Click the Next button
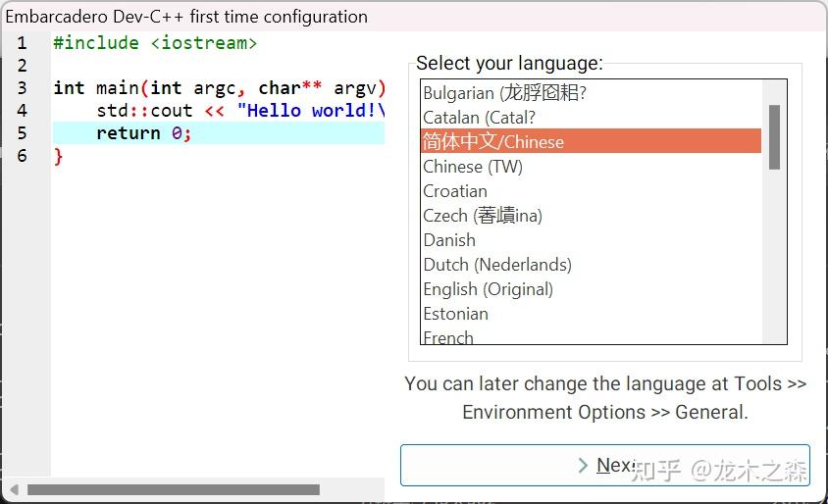Screen dimensions: 828x504 604,465
